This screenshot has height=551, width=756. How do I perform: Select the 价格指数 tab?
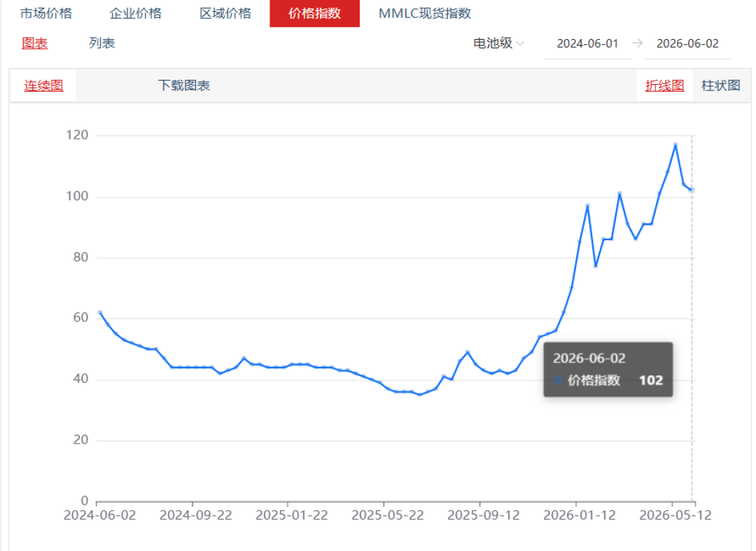click(x=314, y=13)
